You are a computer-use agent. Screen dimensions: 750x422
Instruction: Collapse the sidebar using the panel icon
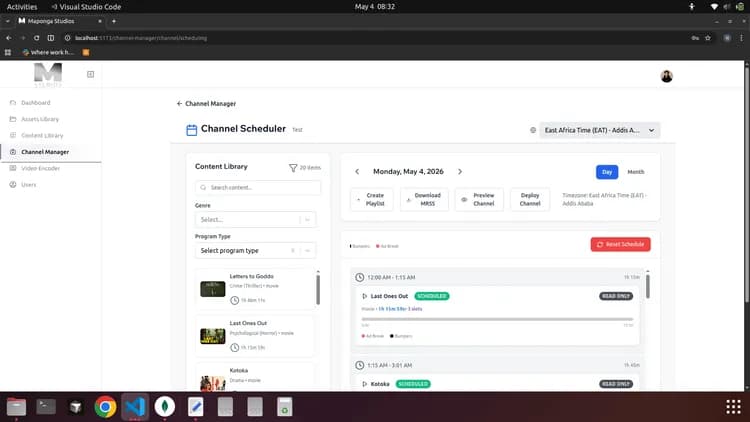point(90,74)
